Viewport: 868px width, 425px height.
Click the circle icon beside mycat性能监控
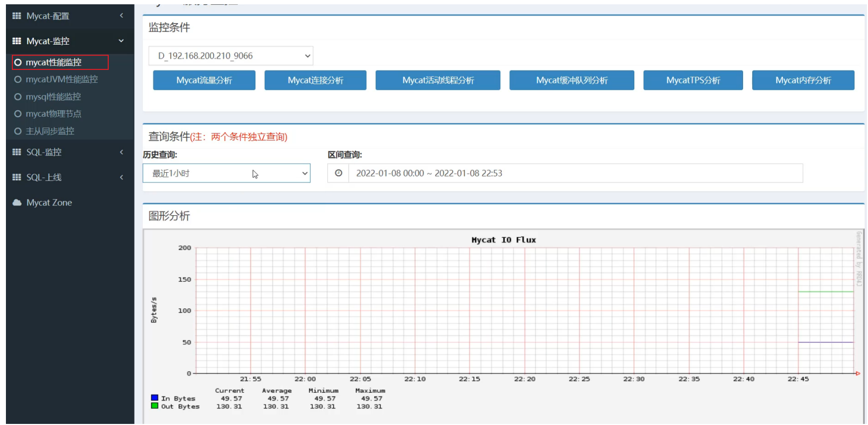click(18, 62)
